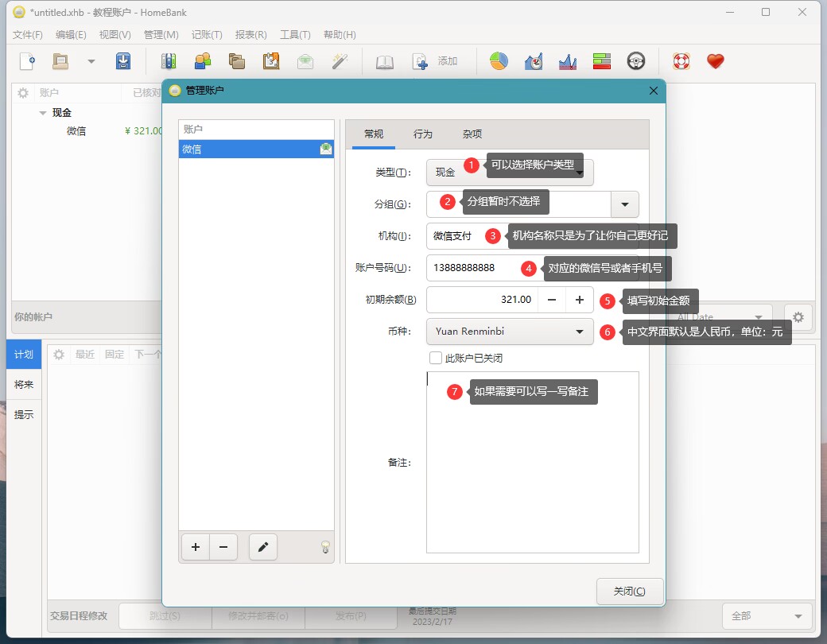Click the save file toolbar icon
Image resolution: width=827 pixels, height=644 pixels.
[x=123, y=61]
